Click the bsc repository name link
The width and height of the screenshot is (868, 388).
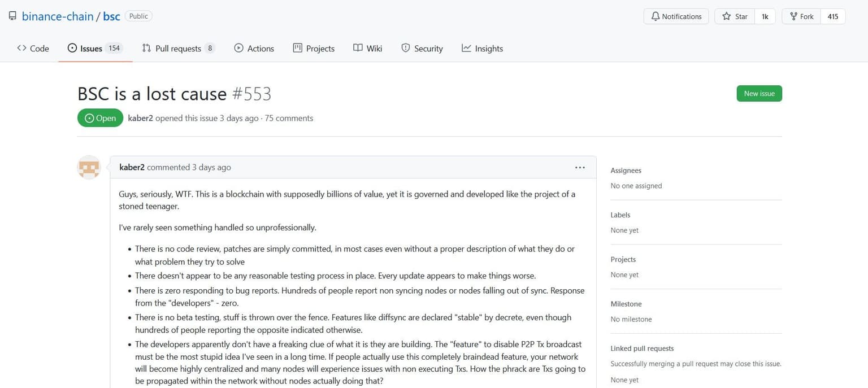point(111,16)
